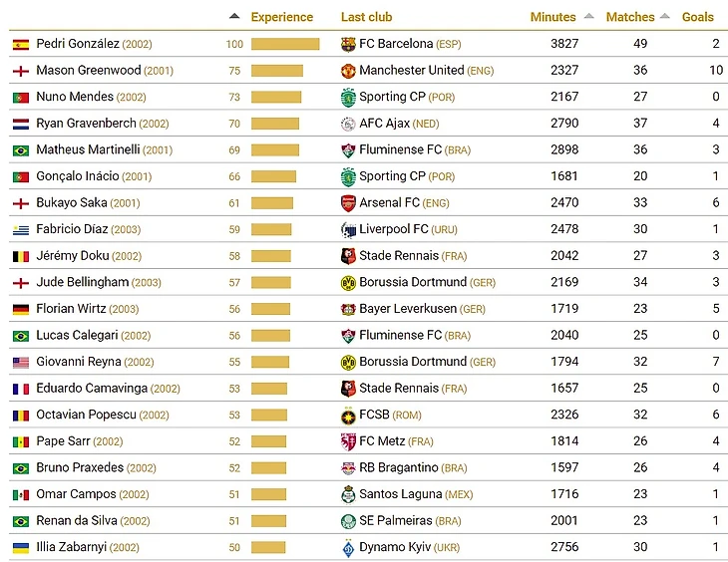Open Bukayo Saka player page
728x562 pixels.
click(72, 202)
